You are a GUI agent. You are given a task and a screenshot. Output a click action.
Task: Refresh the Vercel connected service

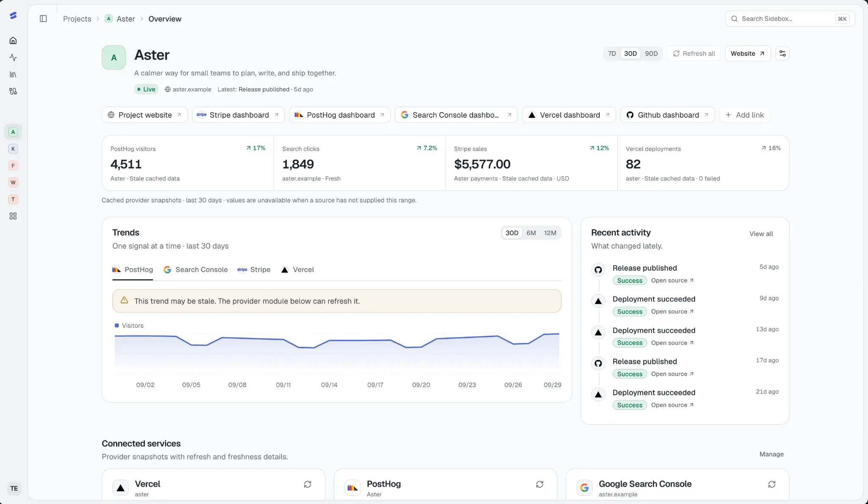(308, 484)
